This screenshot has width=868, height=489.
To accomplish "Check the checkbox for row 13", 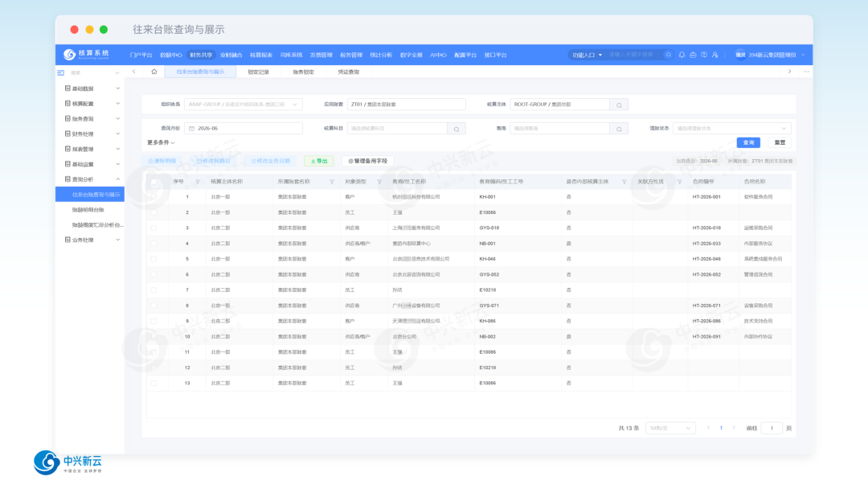I will tap(154, 383).
